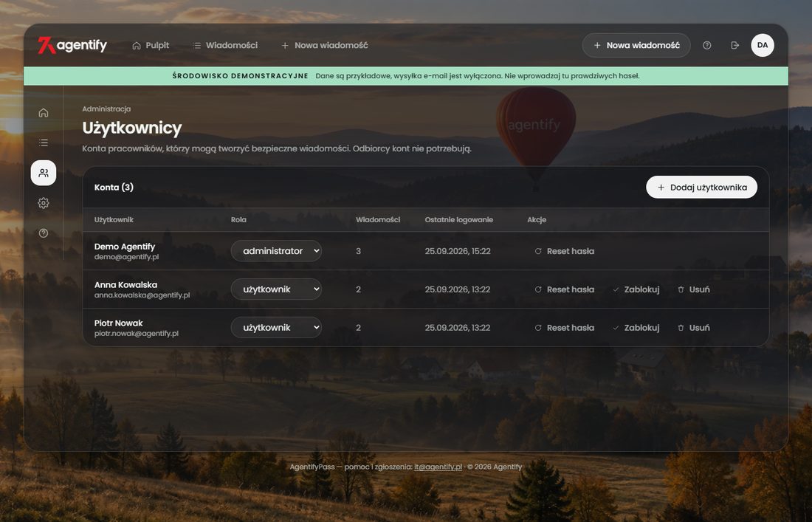Click the Konta (3) heading
The width and height of the screenshot is (812, 522).
(114, 187)
